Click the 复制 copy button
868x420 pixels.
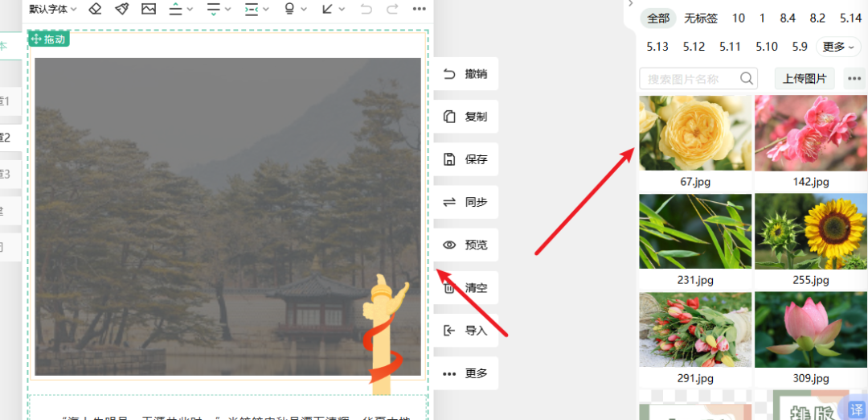pos(466,117)
